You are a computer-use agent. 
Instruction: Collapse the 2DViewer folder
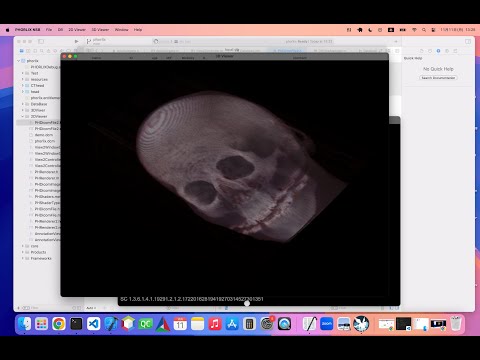coord(23,116)
